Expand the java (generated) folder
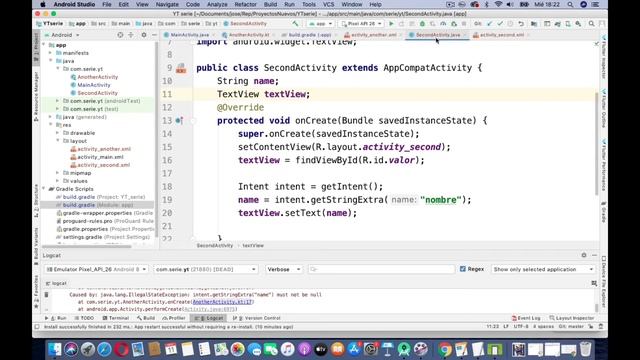The width and height of the screenshot is (640, 360). pos(51,117)
